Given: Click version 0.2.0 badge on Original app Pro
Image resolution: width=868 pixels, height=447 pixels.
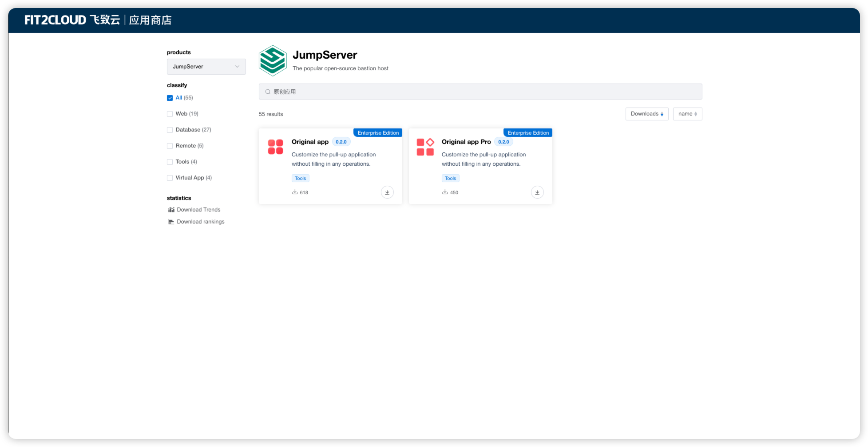Looking at the screenshot, I should tap(503, 142).
